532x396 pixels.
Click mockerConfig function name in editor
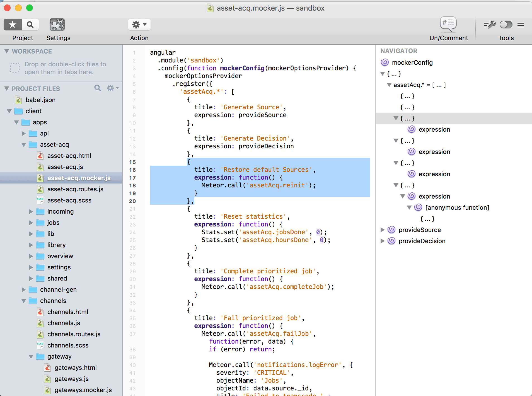click(x=242, y=68)
